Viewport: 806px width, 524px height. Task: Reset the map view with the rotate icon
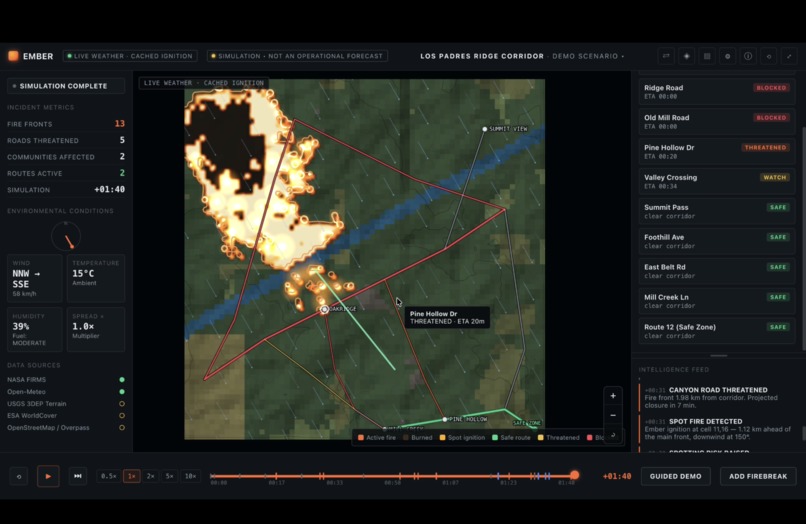(613, 435)
